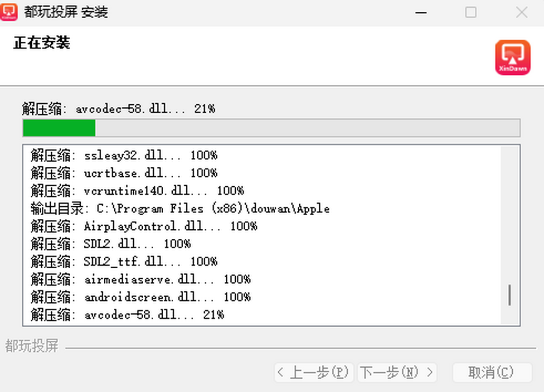Select the ucrtbase.dll log line
Viewport: 544px width, 392px height.
point(124,173)
